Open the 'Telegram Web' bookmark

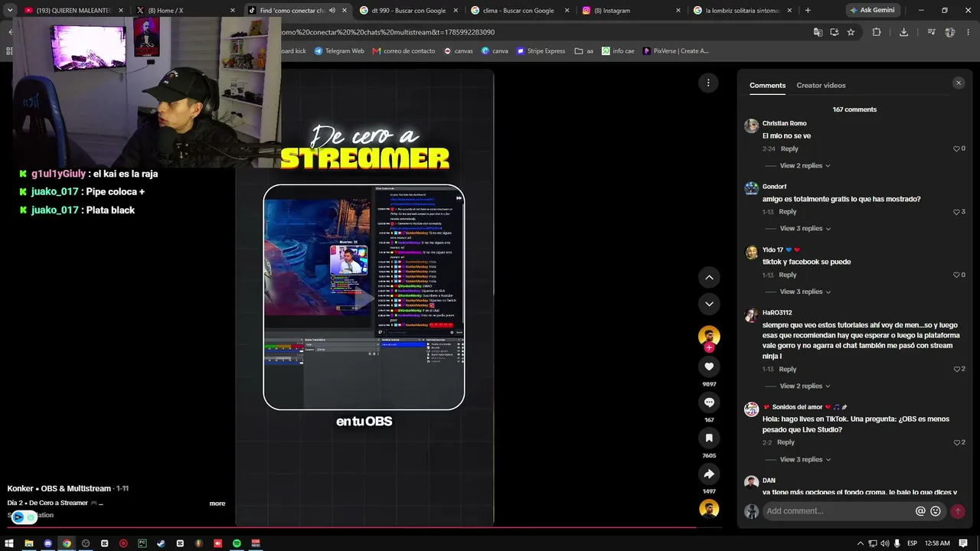[x=339, y=51]
